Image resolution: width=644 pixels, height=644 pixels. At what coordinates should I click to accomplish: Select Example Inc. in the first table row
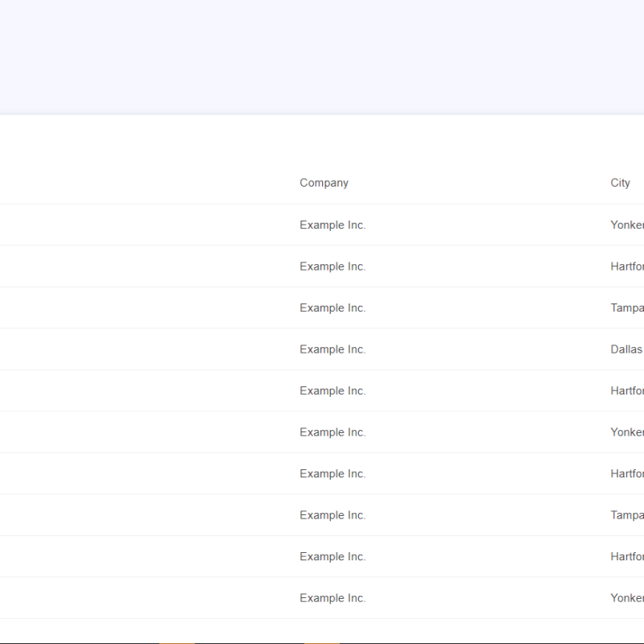click(x=332, y=225)
